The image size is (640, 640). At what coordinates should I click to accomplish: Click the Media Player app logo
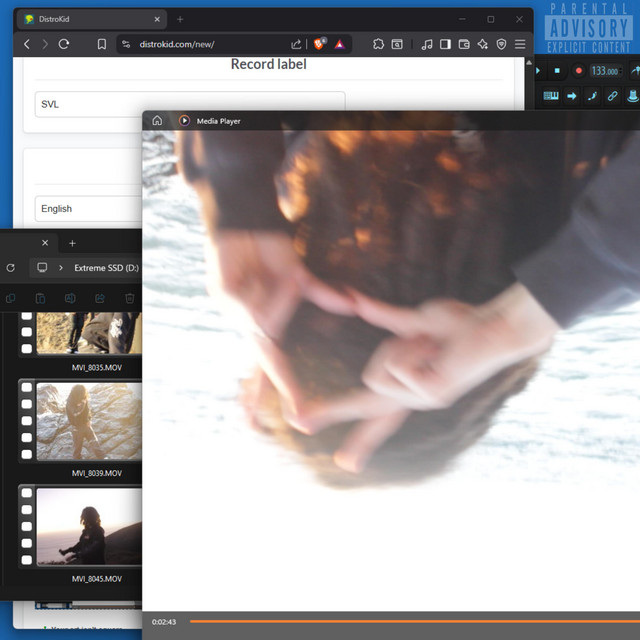tap(184, 121)
